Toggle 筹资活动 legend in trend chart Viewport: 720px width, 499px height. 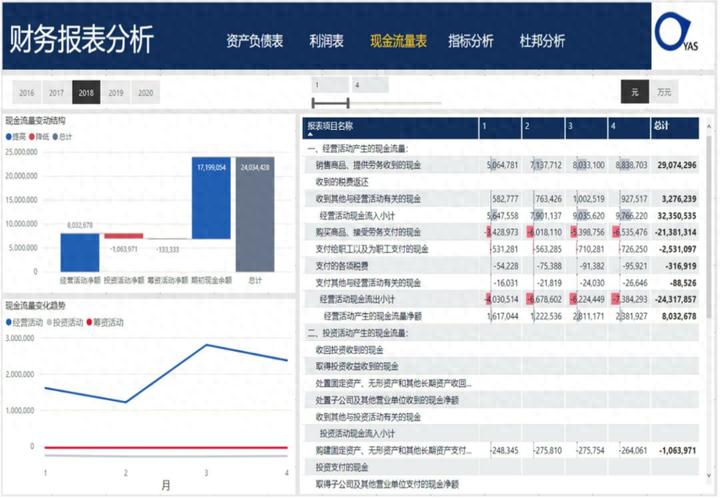click(x=105, y=323)
